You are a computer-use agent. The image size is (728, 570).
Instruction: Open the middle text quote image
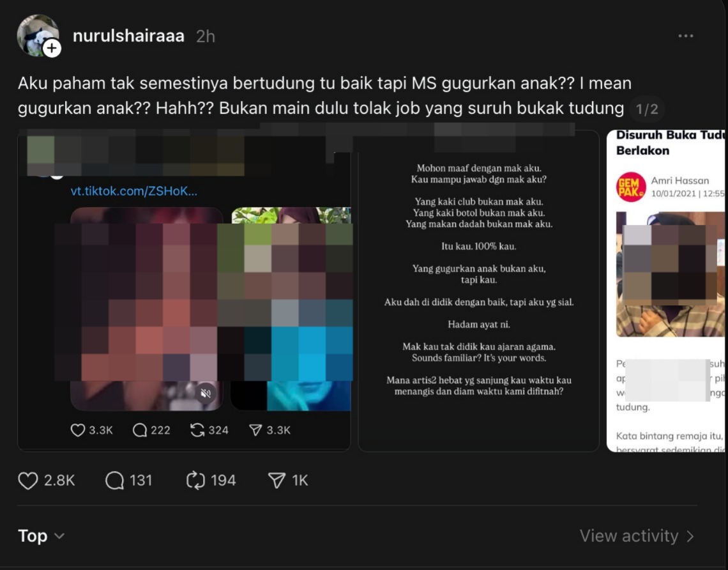(x=479, y=291)
